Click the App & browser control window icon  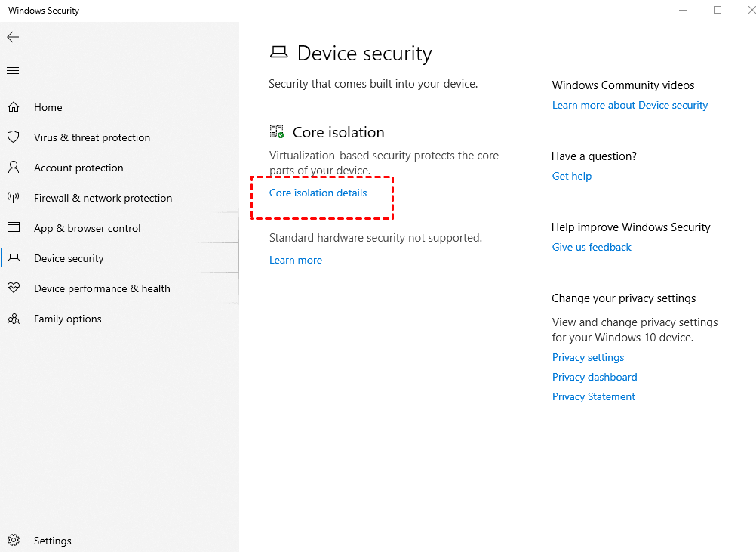pyautogui.click(x=13, y=228)
